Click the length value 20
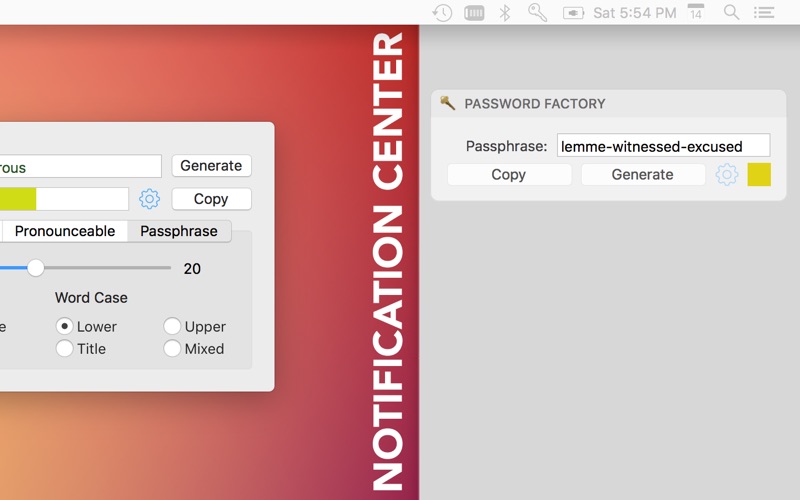 pyautogui.click(x=192, y=269)
